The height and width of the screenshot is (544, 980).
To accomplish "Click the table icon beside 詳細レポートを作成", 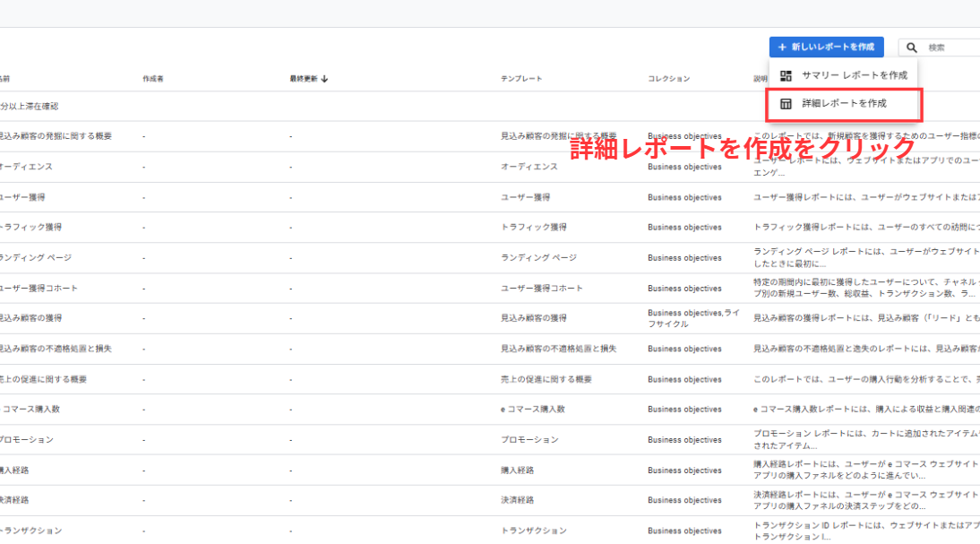I will tap(786, 104).
